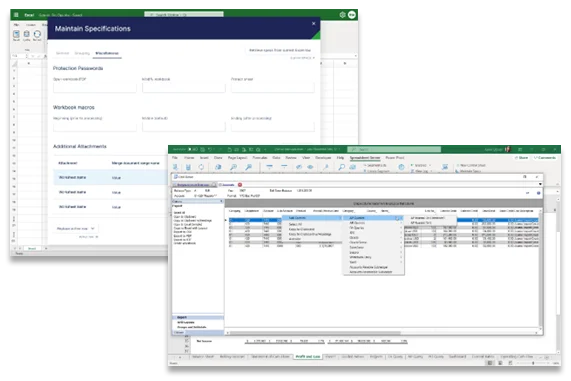Switch to the Miscellaneous tab
571x381 pixels.
click(x=107, y=53)
